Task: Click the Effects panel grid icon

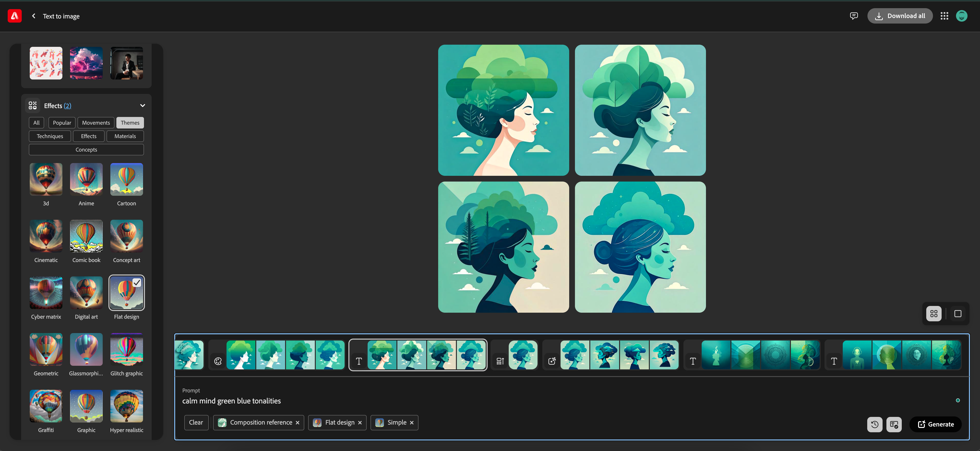Action: tap(33, 105)
